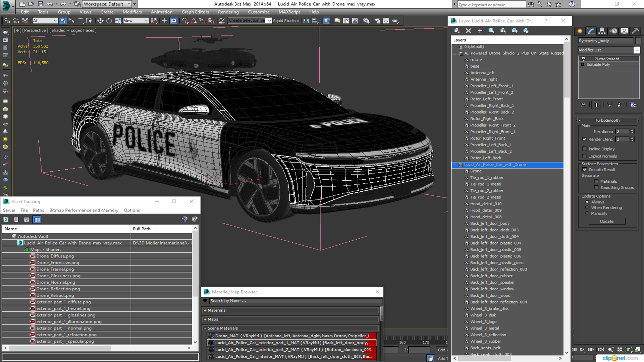Open the Workspace Default dropdown
Image resolution: width=644 pixels, height=362 pixels.
pos(106,4)
